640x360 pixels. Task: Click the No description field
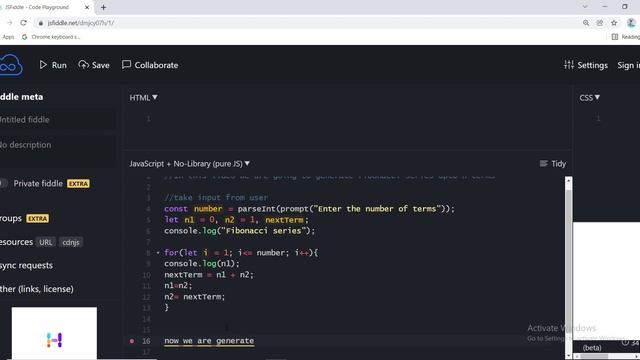click(58, 151)
